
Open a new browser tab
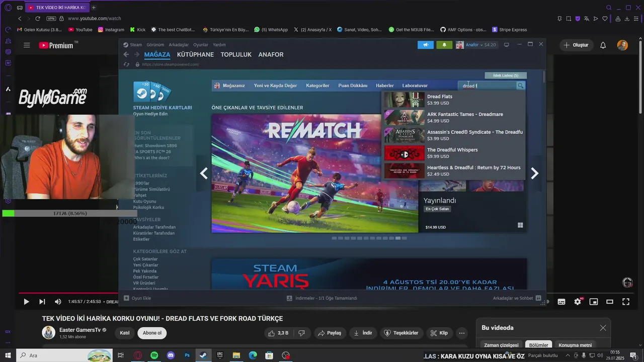[94, 8]
